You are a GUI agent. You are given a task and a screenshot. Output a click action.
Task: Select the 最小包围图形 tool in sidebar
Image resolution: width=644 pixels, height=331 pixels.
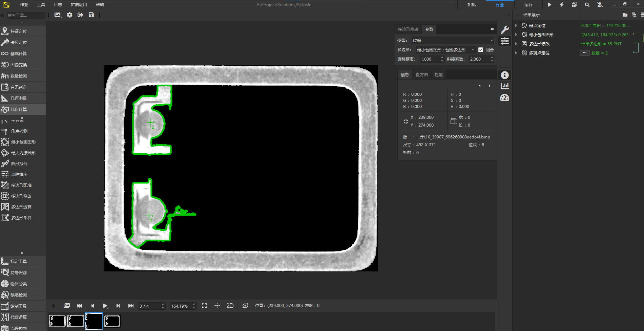[x=23, y=142]
